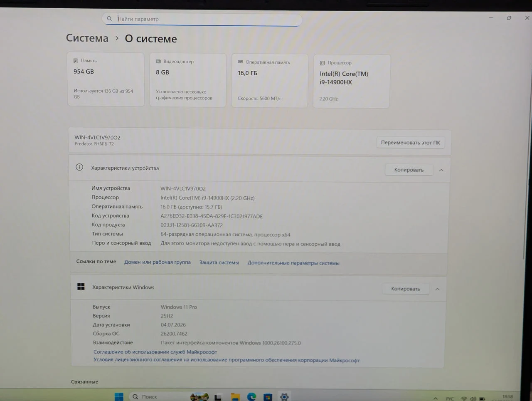Open the Условия лицензионного соглашения link
The image size is (532, 401).
[227, 360]
